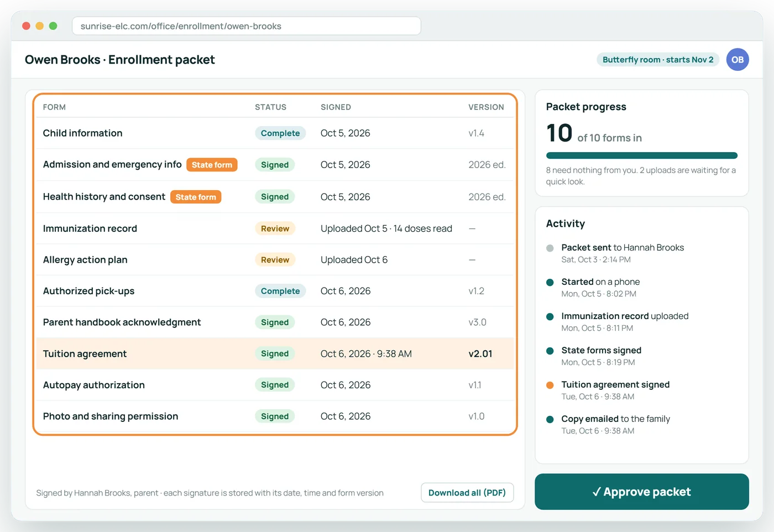Click Review status on Allergy action plan
This screenshot has height=532, width=774.
click(275, 260)
